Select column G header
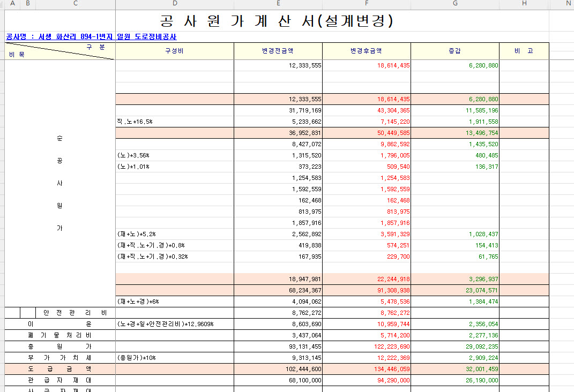The width and height of the screenshot is (574, 392). 454,4
